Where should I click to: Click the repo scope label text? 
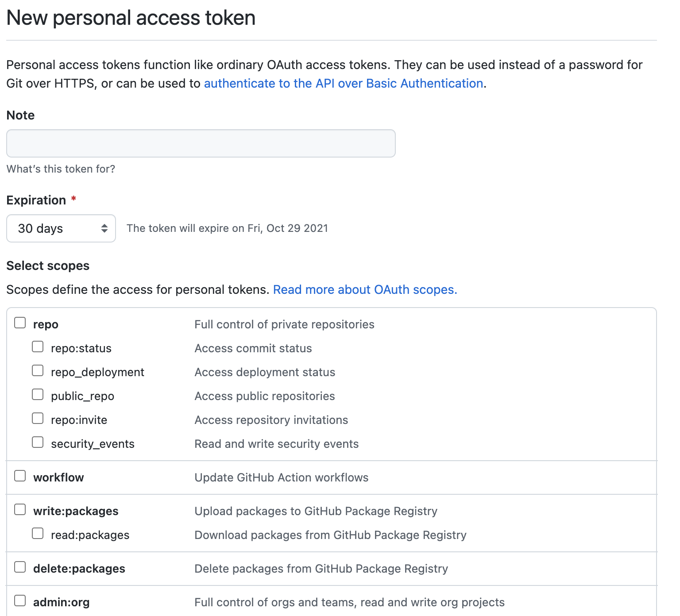tap(46, 325)
